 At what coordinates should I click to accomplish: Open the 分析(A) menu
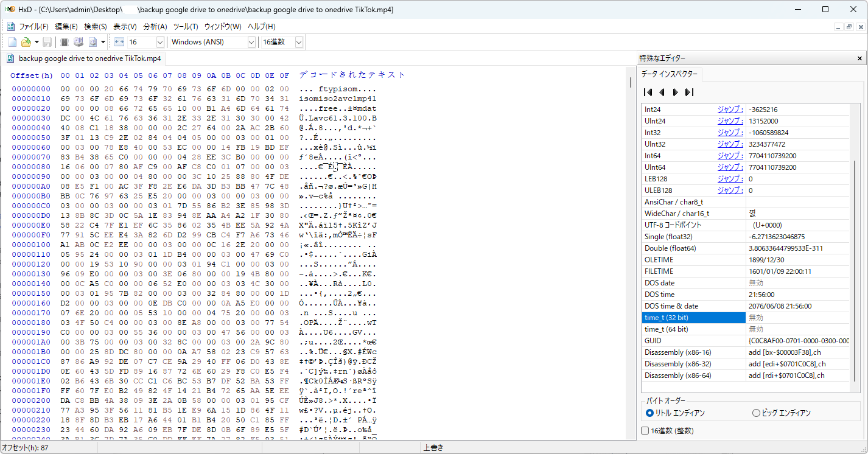pos(155,27)
